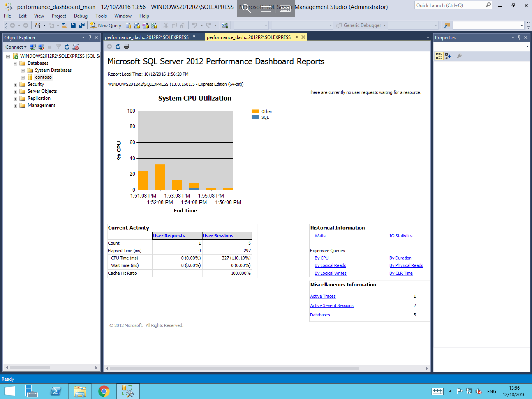Click the zoom magnifier overlay icon
Screen dimensions: 532x399
coord(246,8)
